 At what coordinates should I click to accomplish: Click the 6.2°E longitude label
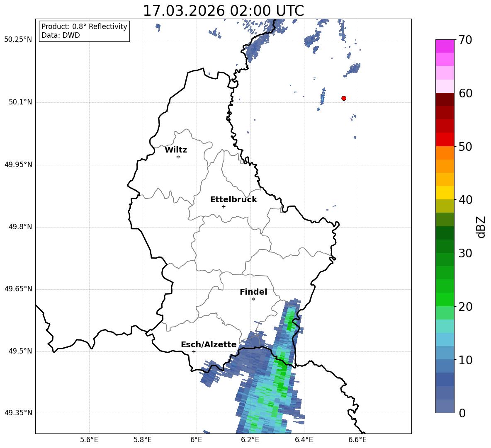click(x=250, y=440)
